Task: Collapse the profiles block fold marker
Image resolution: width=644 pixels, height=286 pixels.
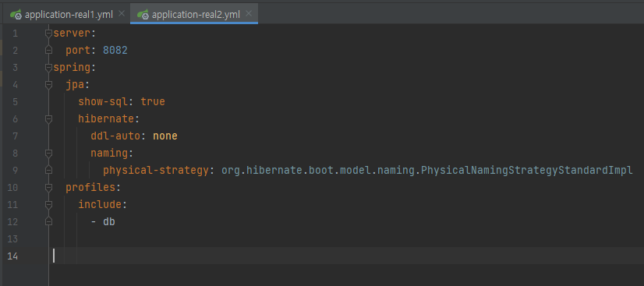Action: pos(49,188)
